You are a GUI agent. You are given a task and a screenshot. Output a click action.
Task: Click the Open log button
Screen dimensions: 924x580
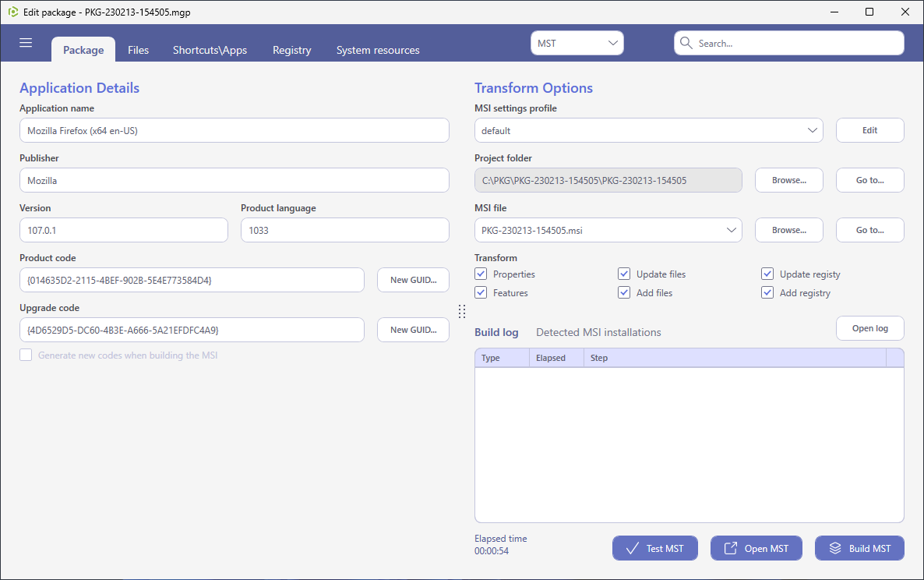coord(869,328)
